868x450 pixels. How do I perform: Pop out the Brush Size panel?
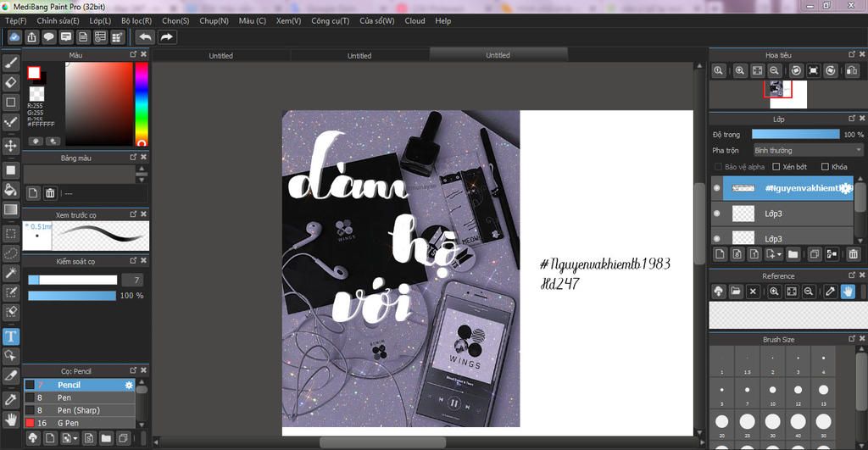click(852, 339)
